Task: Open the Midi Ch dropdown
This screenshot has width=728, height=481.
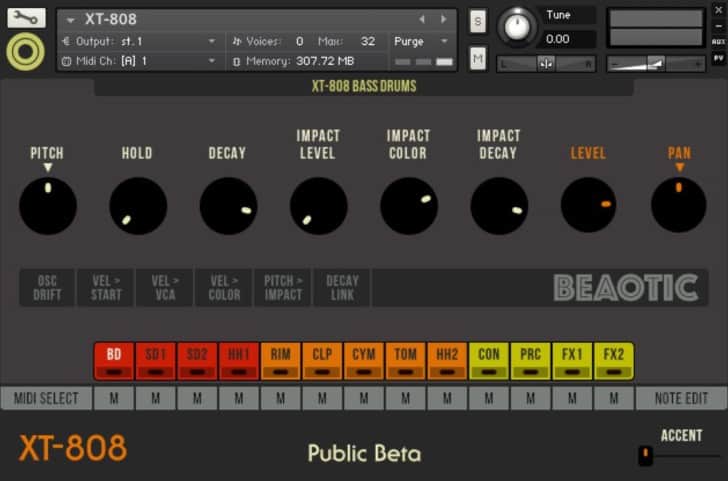Action: pyautogui.click(x=139, y=61)
